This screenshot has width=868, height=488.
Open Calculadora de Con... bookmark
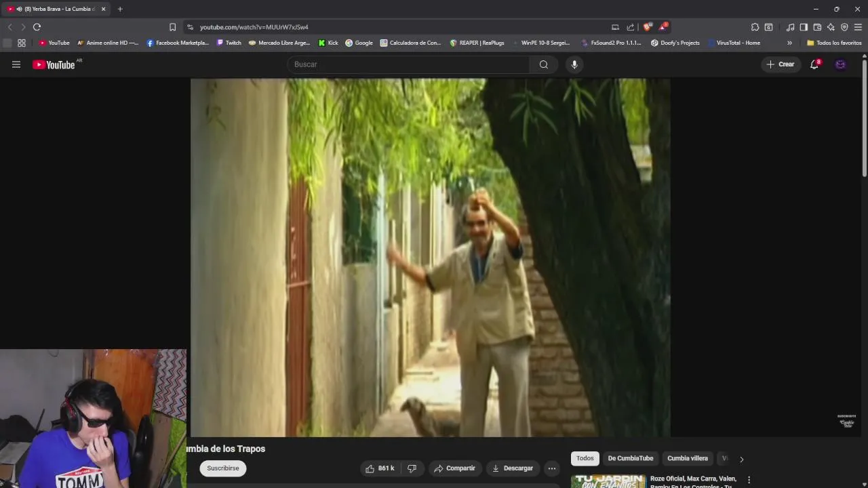point(410,43)
